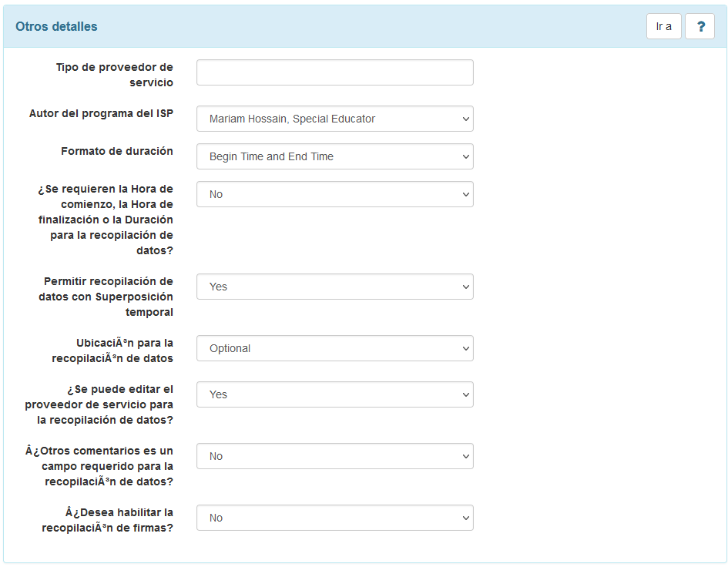This screenshot has height=567, width=728.
Task: Expand the Formato de duración dropdown
Action: point(335,156)
